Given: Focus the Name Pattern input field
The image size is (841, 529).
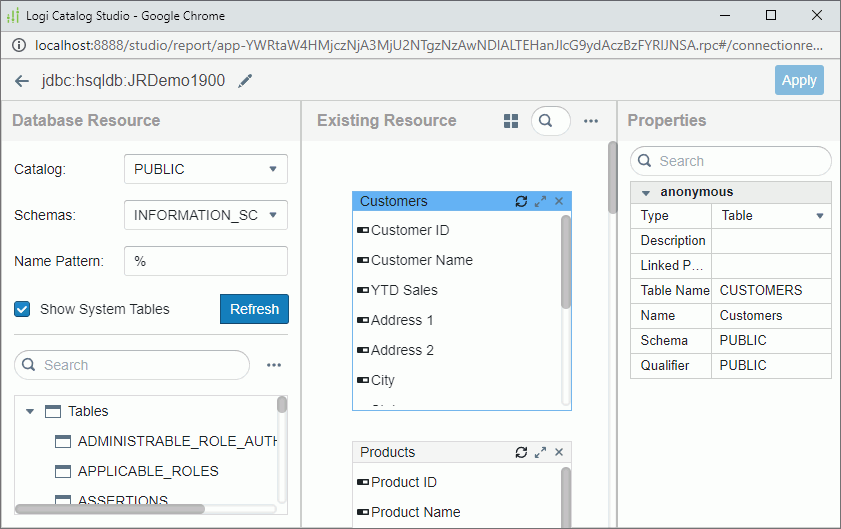Looking at the screenshot, I should click(x=205, y=261).
